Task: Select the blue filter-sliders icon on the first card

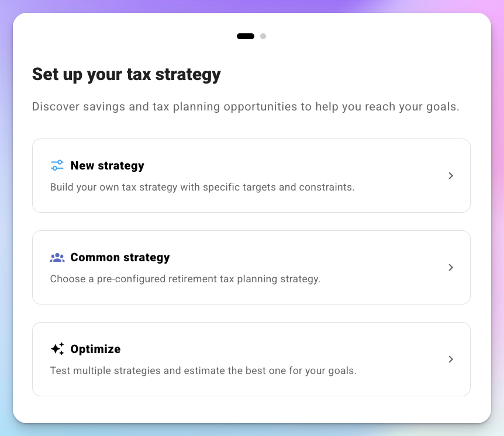Action: point(57,165)
